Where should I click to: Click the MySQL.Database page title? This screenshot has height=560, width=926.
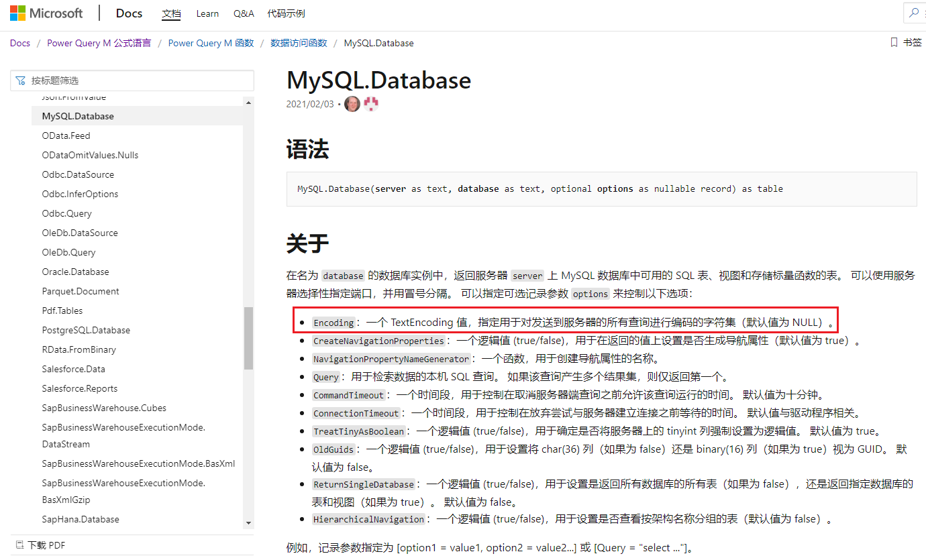pos(378,80)
